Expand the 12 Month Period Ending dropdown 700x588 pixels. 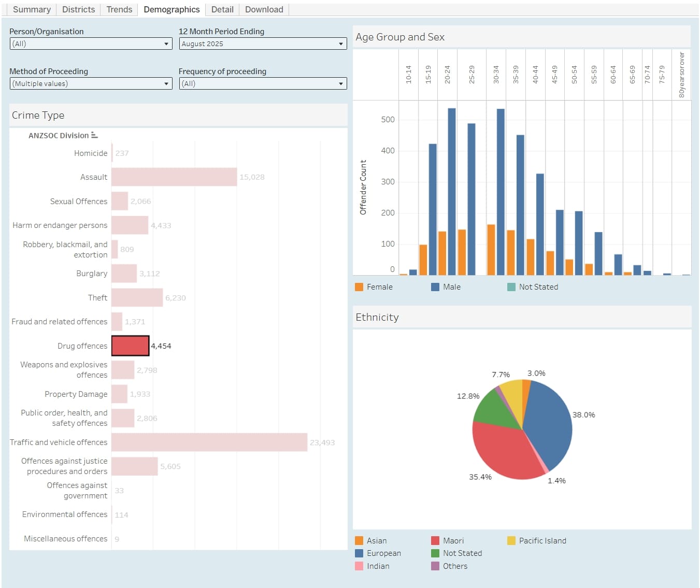point(263,44)
